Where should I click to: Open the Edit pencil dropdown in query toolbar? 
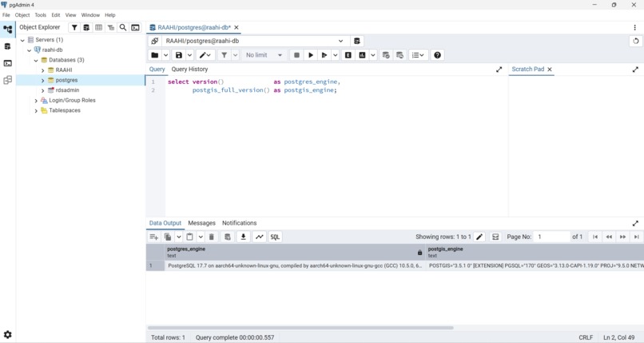coord(205,55)
